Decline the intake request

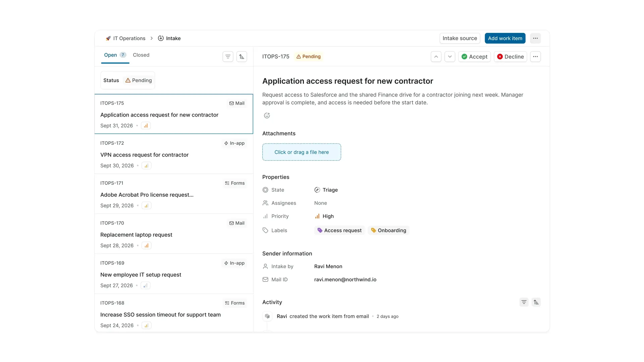pos(510,57)
